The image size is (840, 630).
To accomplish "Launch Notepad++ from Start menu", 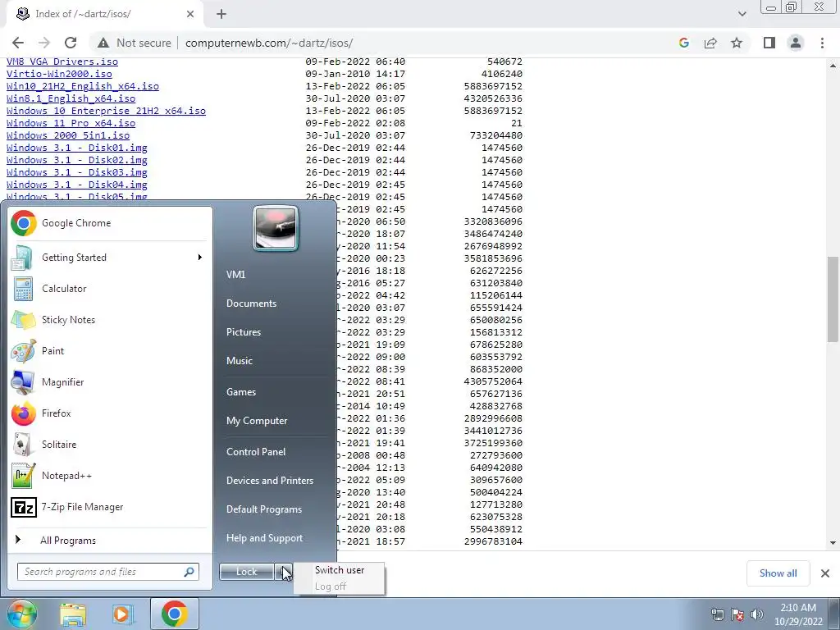I will point(110,476).
